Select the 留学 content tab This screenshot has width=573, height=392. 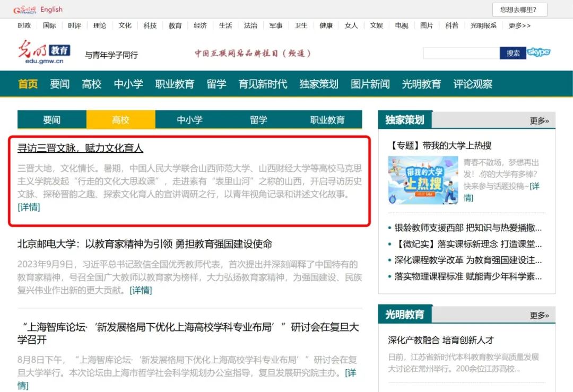point(258,120)
